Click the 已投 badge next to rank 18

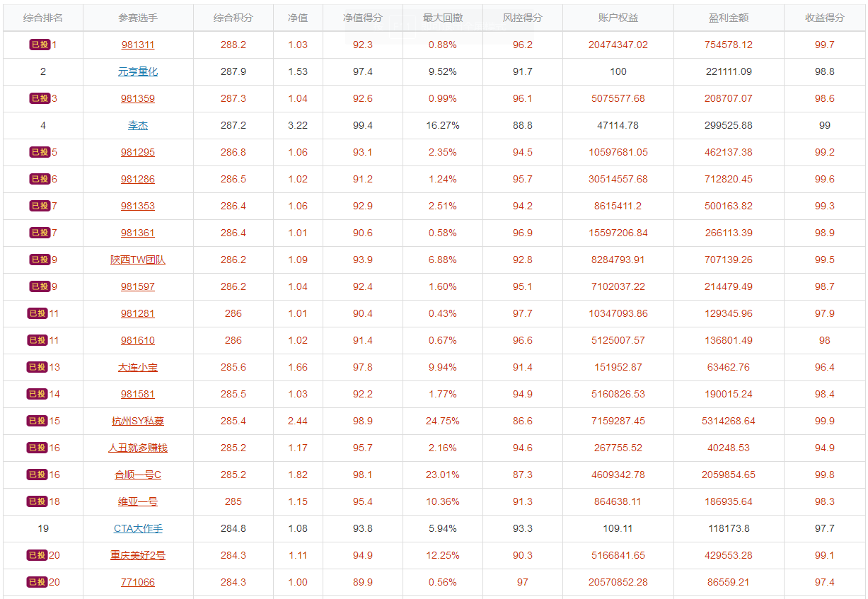(x=37, y=501)
